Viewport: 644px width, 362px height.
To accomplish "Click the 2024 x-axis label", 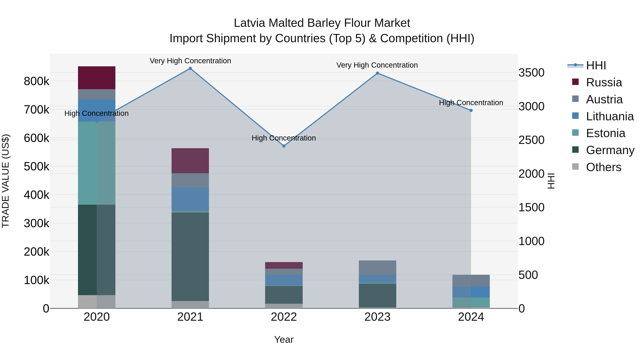I will click(x=471, y=317).
